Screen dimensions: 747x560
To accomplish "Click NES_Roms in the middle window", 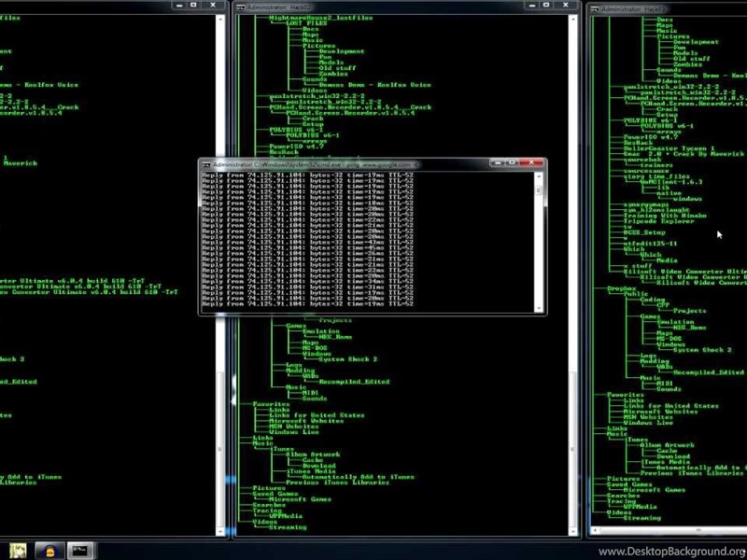I will (335, 337).
